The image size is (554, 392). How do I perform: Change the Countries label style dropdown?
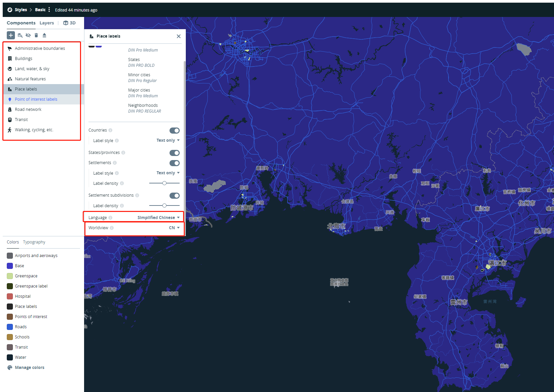(167, 140)
